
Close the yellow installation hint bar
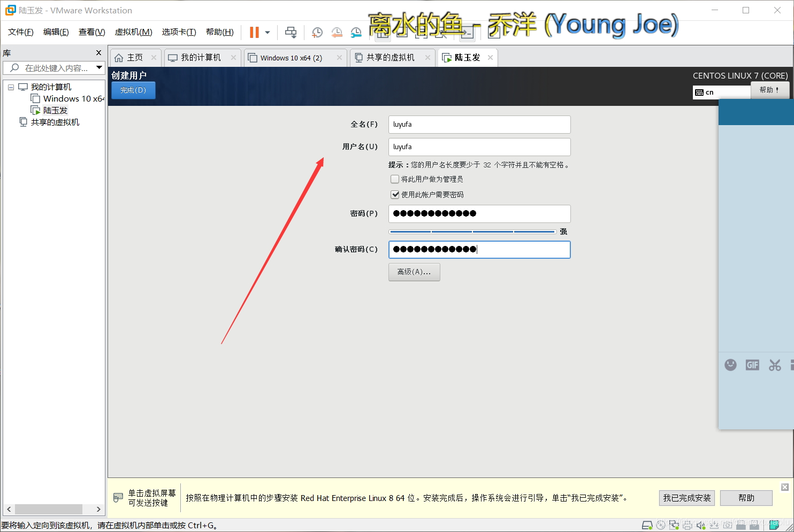[x=785, y=487]
